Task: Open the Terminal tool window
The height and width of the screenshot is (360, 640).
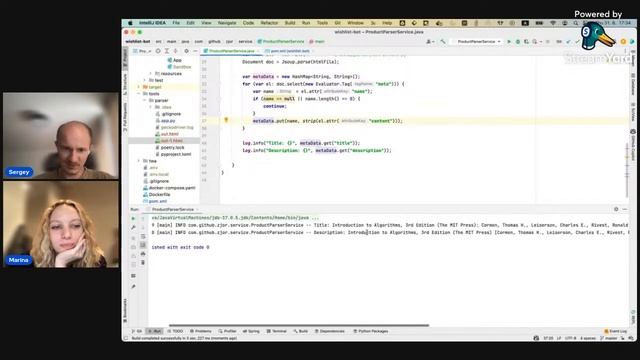Action: click(x=276, y=331)
